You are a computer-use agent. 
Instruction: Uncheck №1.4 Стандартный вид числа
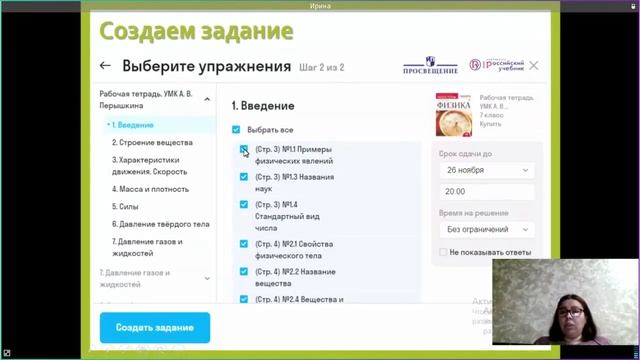244,204
